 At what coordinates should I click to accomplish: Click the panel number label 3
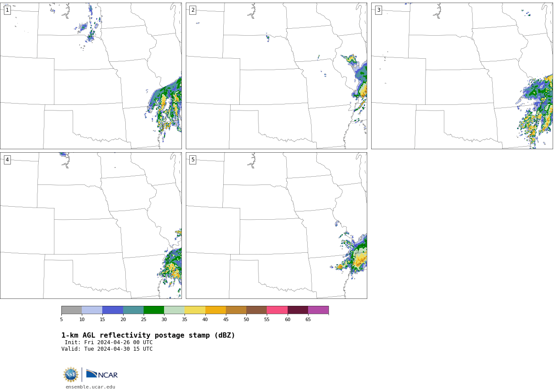pos(378,10)
